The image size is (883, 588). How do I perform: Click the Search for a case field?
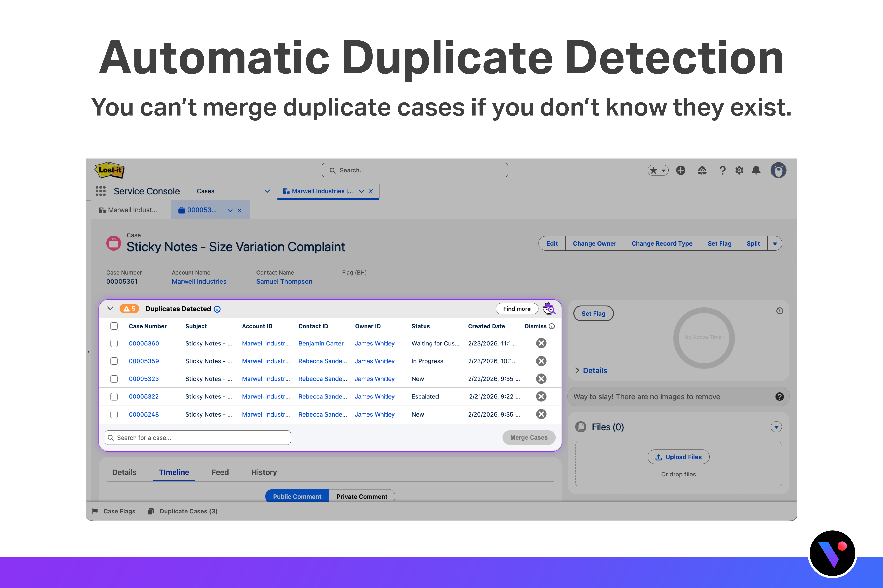click(x=198, y=438)
